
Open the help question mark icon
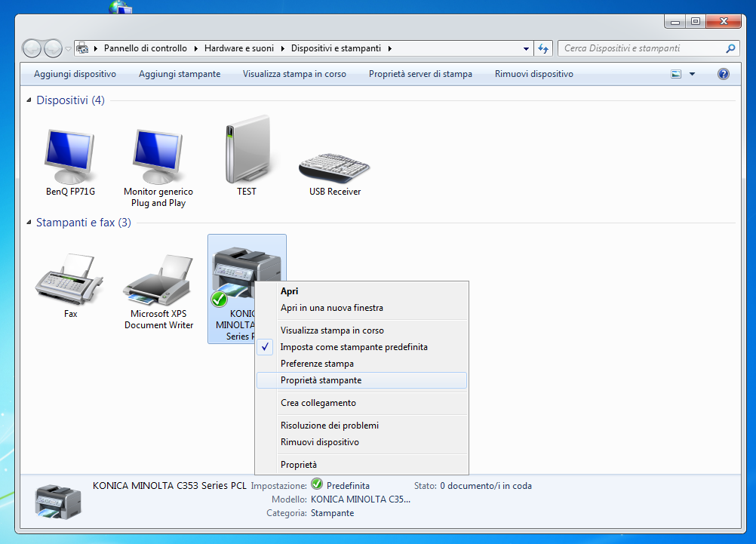(x=723, y=74)
